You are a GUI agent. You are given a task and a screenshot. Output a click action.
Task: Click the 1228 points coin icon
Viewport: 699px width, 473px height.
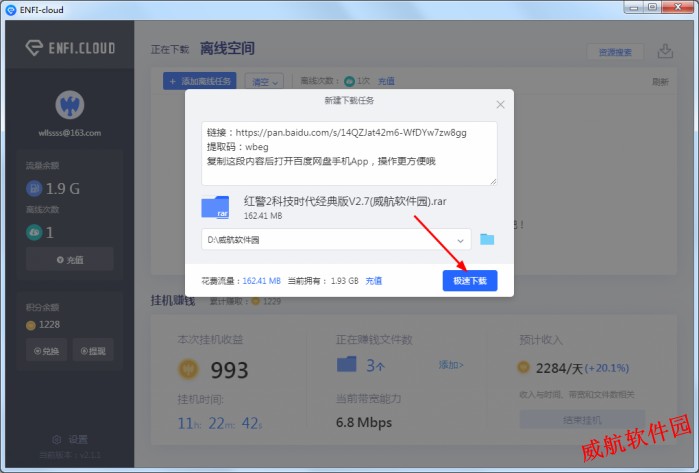31,325
